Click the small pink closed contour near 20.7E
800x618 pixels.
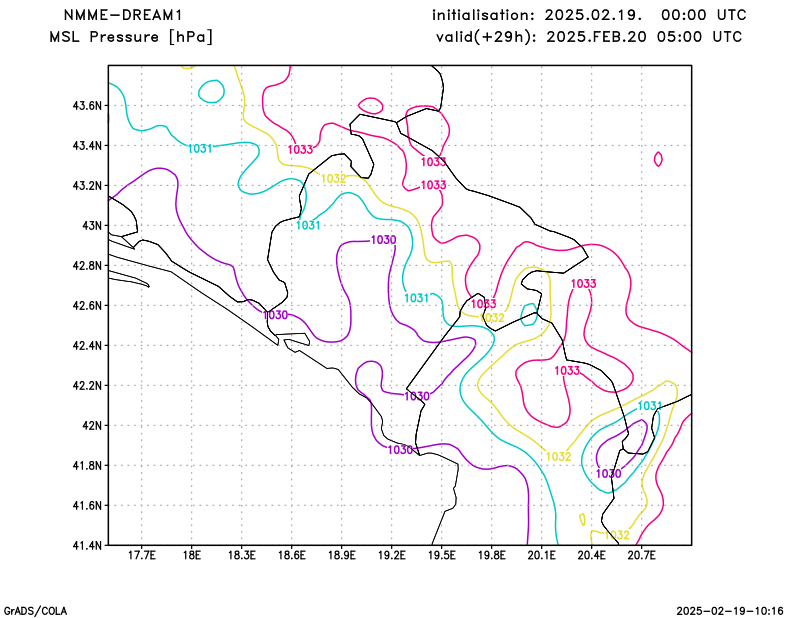tap(658, 159)
